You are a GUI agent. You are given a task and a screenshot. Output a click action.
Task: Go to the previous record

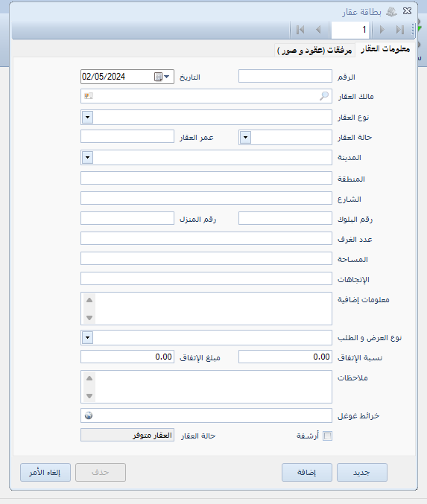[x=318, y=30]
